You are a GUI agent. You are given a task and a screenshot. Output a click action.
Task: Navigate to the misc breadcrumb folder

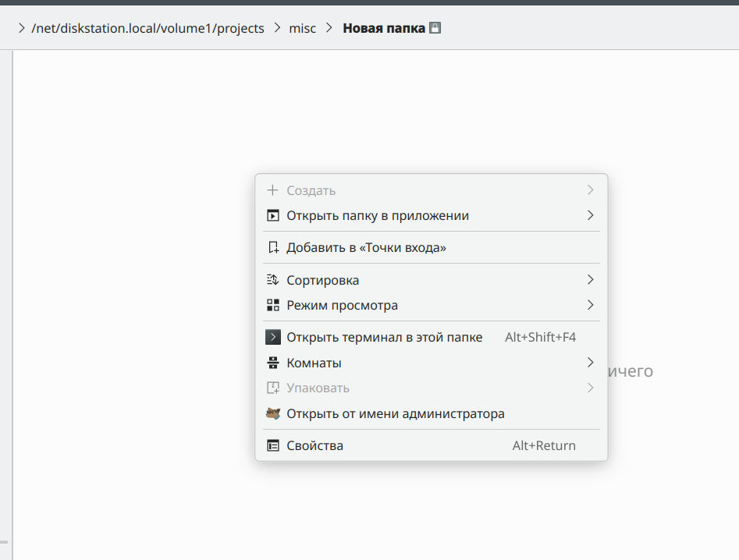click(x=303, y=28)
